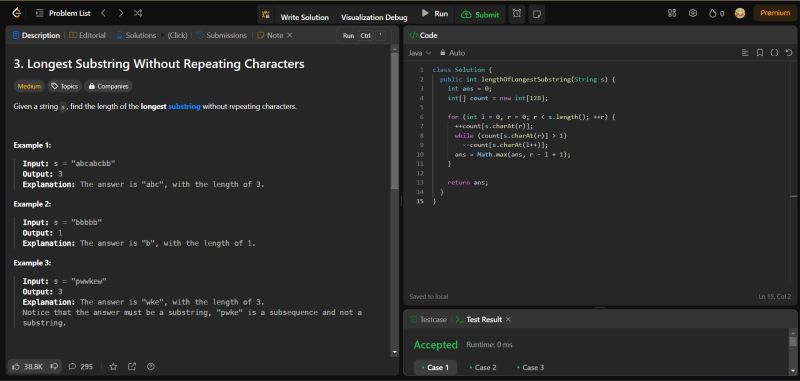Switch to the Solutions tab

tap(136, 35)
